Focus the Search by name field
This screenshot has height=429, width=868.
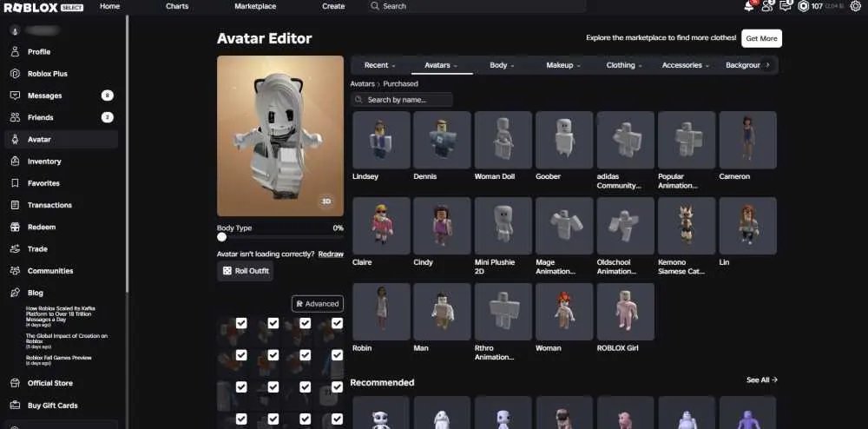pos(402,100)
